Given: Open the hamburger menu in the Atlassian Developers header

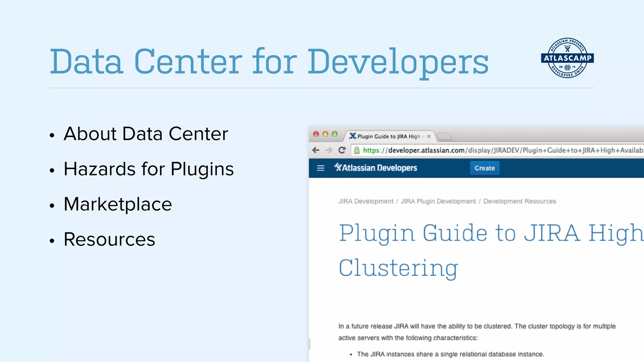Looking at the screenshot, I should click(320, 168).
